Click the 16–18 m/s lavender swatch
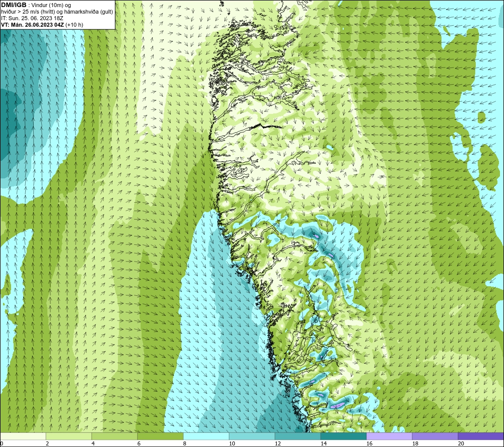This screenshot has width=504, height=447. click(x=389, y=436)
